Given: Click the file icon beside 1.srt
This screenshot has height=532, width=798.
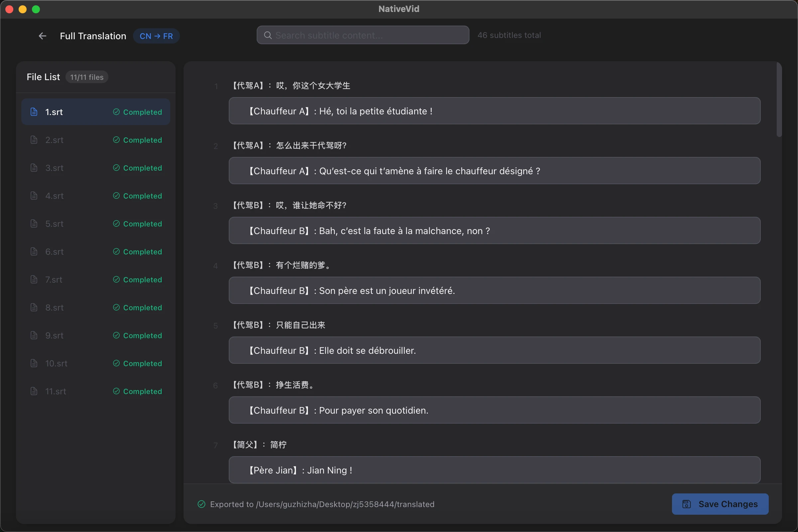Looking at the screenshot, I should pyautogui.click(x=34, y=112).
